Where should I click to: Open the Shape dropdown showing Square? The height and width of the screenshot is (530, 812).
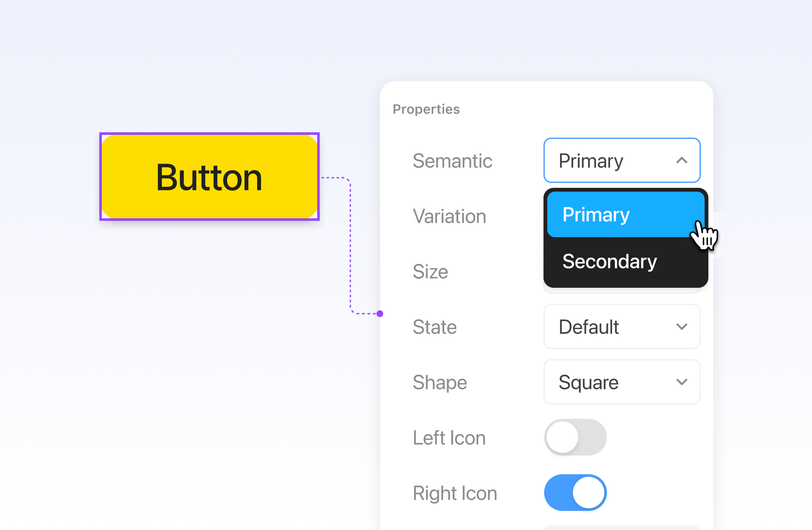click(622, 382)
